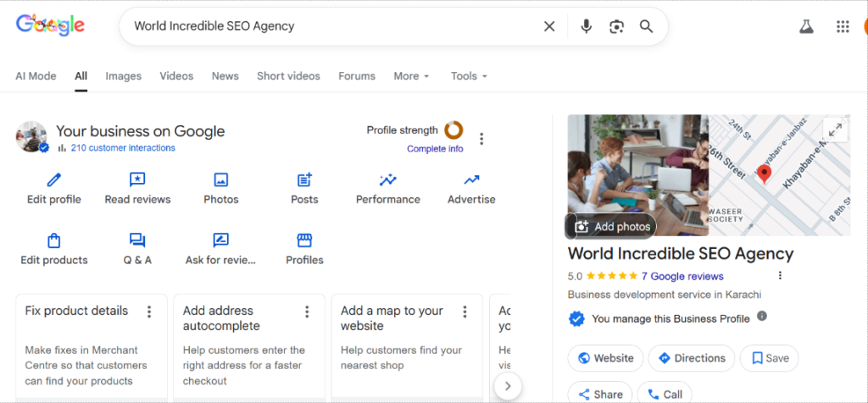868x403 pixels.
Task: Click the Advertise trending arrow icon
Action: (471, 179)
